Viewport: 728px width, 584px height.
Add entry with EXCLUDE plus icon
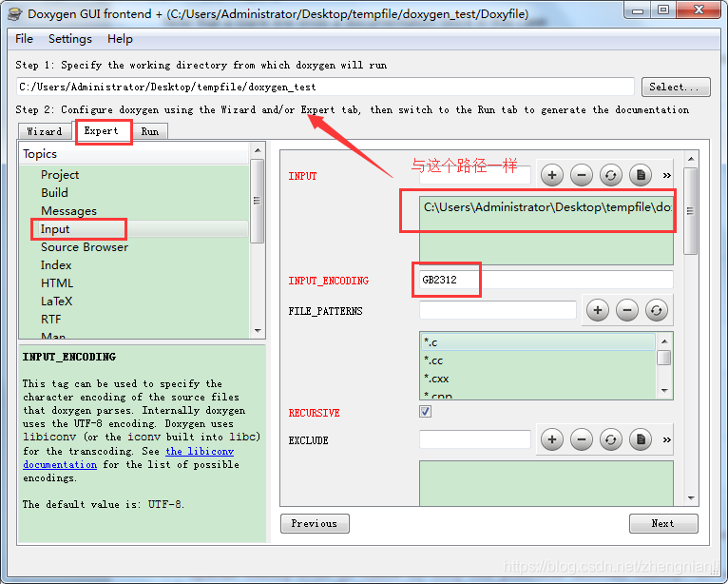551,439
